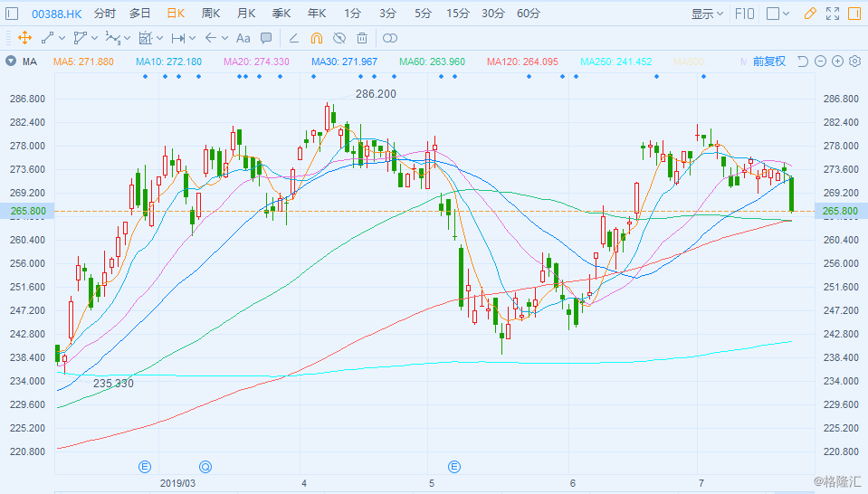Click the 前复权 adjustment button
Image resolution: width=868 pixels, height=494 pixels.
(769, 62)
